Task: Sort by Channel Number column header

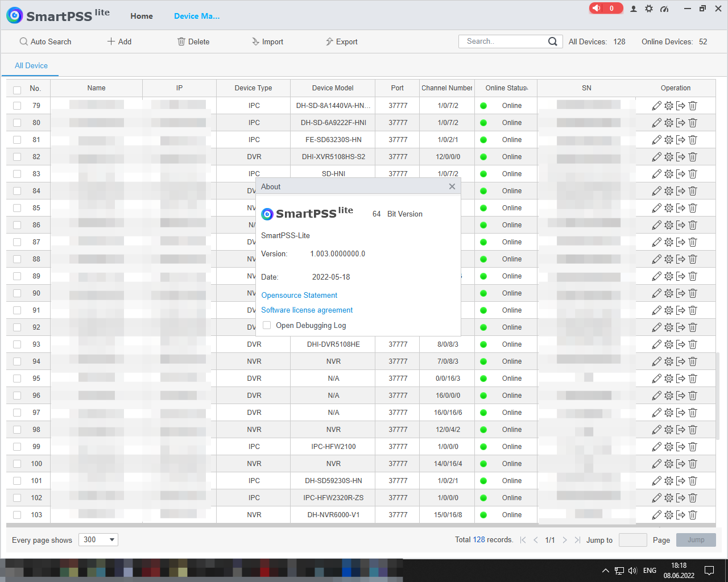Action: click(447, 88)
